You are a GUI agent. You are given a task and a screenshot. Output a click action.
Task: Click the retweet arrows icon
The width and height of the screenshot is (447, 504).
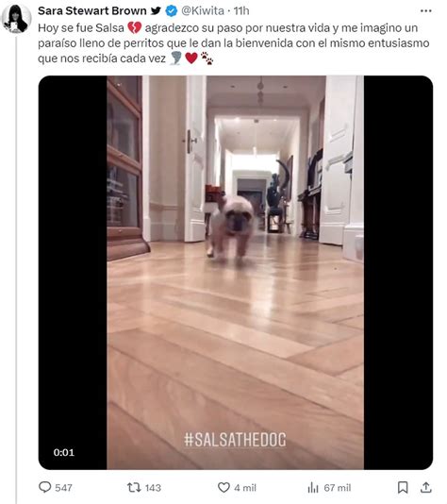(x=134, y=487)
